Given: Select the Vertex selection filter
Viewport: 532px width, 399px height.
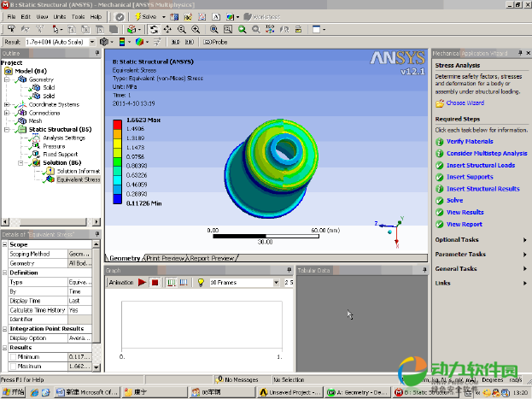Looking at the screenshot, I should click(x=72, y=30).
